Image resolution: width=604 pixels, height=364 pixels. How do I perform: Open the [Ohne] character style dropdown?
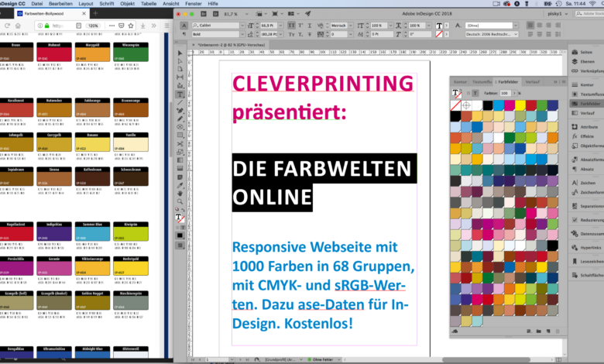[x=516, y=26]
